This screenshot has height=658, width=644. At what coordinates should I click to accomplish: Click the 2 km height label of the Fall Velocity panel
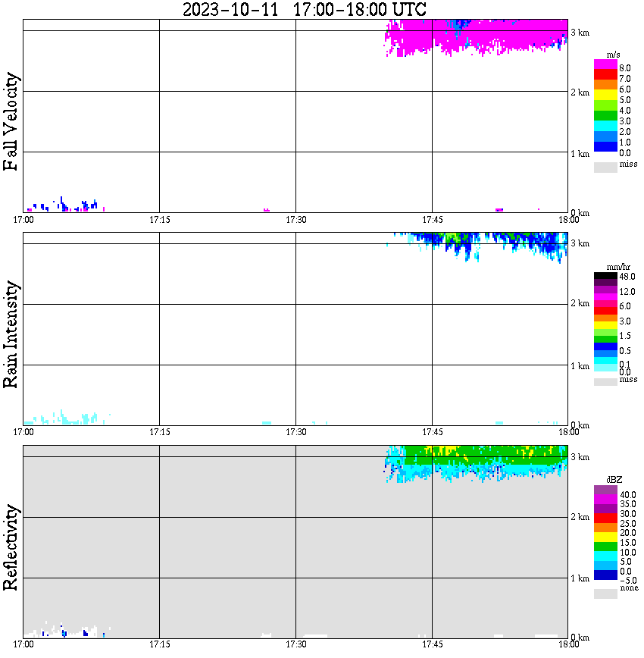[x=580, y=92]
